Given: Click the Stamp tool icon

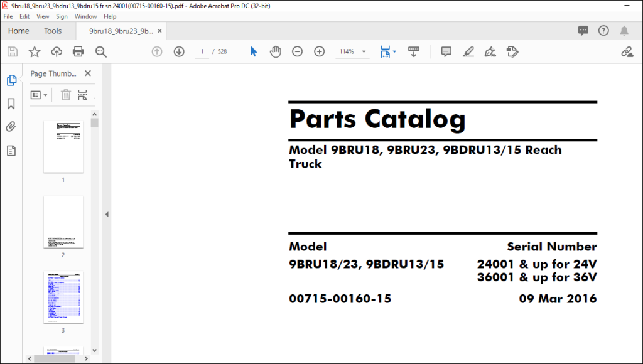Looking at the screenshot, I should 512,51.
